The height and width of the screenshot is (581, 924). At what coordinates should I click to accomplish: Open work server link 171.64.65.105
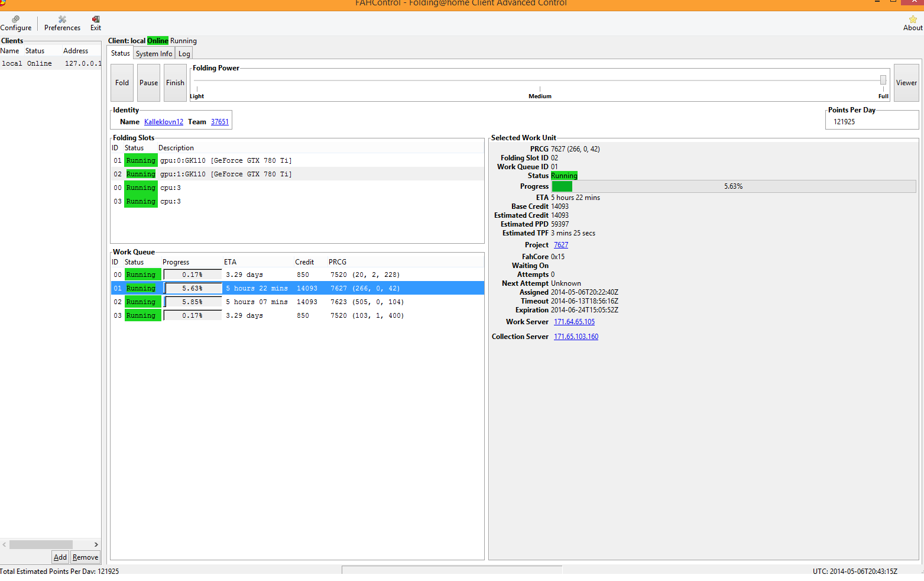coord(574,322)
